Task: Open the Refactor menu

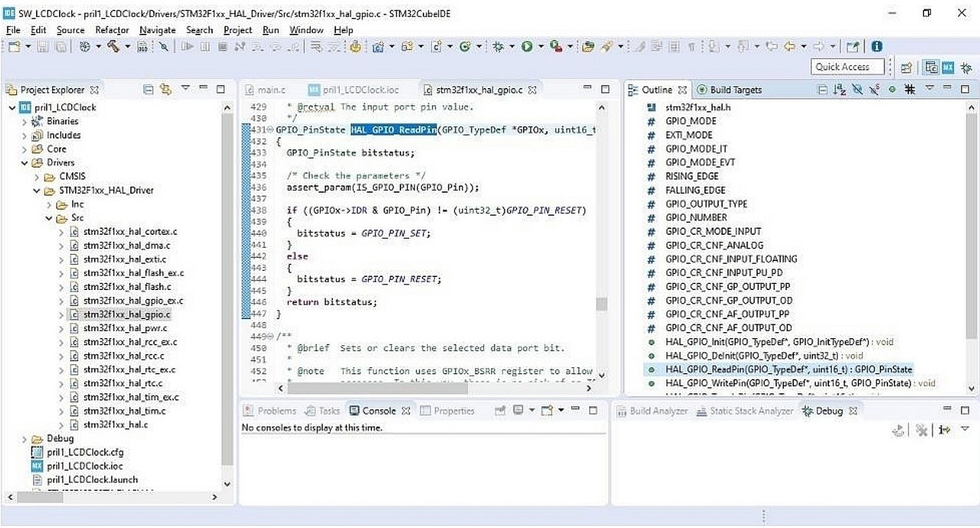Action: pos(112,30)
